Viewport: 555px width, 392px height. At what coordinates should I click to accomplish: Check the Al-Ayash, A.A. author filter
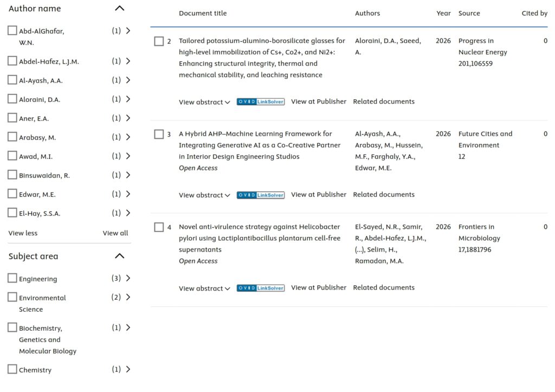pyautogui.click(x=12, y=80)
